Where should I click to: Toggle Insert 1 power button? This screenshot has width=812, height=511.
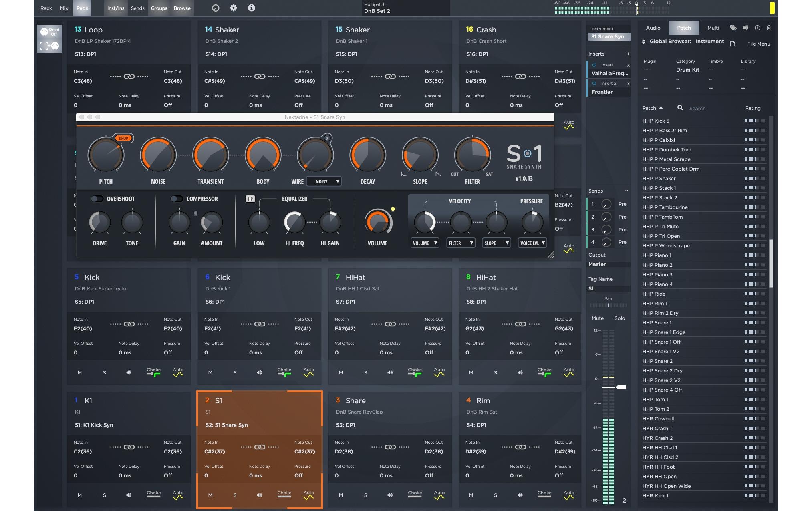point(594,65)
